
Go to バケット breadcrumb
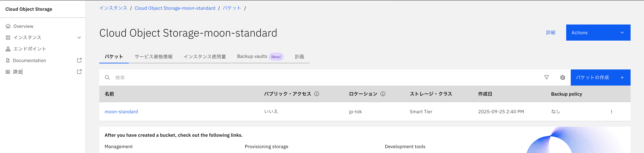pos(232,8)
